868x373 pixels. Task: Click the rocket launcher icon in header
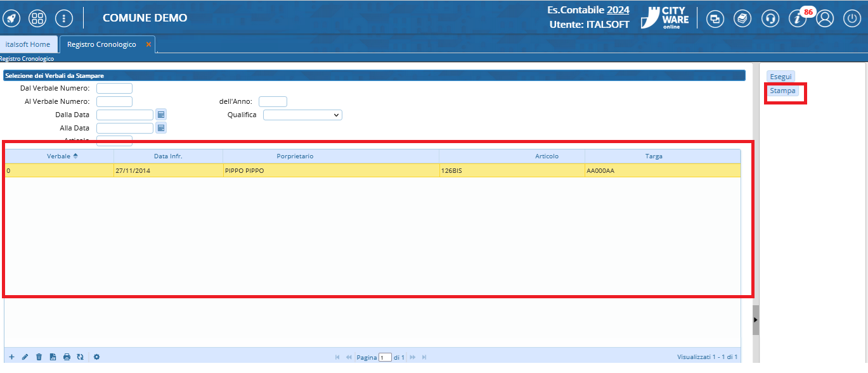(x=11, y=18)
